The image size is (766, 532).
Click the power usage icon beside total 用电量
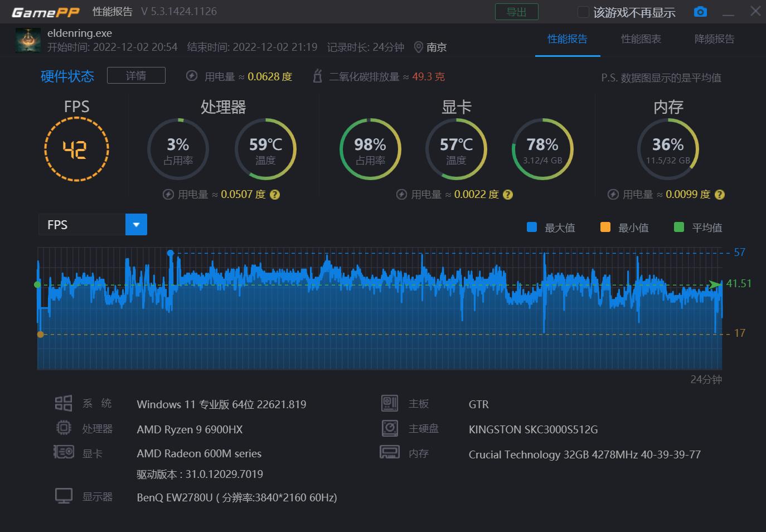click(191, 76)
